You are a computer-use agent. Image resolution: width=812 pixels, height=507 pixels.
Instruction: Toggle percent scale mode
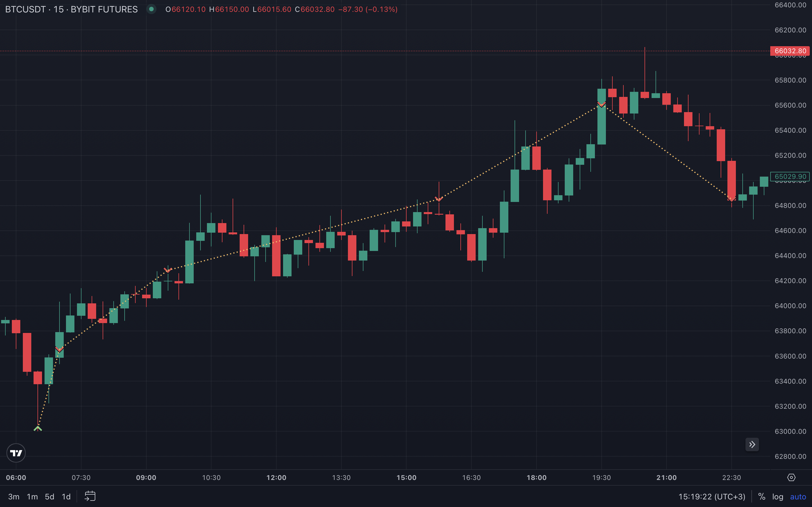[x=762, y=497]
